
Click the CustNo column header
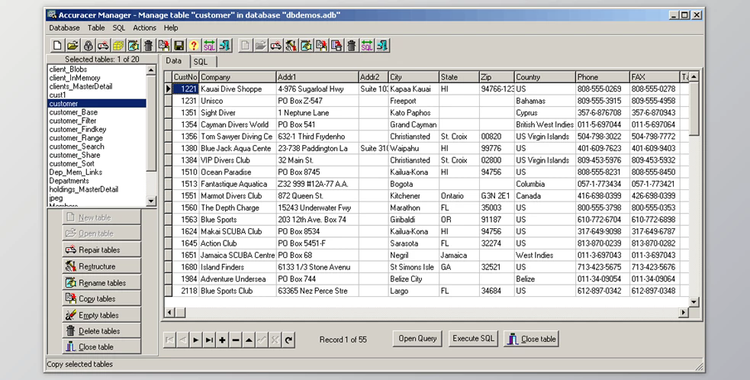coord(185,77)
